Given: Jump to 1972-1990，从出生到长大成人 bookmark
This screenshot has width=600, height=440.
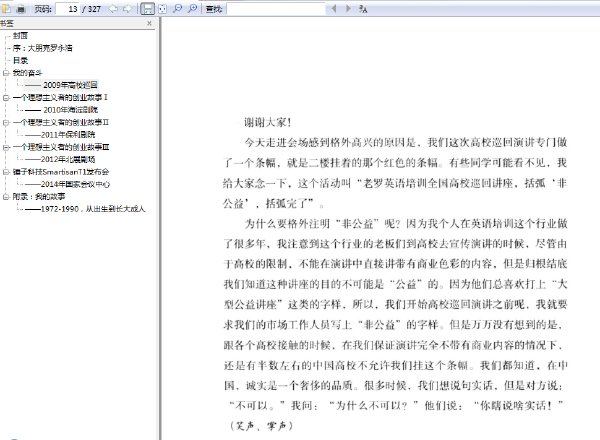Looking at the screenshot, I should click(85, 209).
